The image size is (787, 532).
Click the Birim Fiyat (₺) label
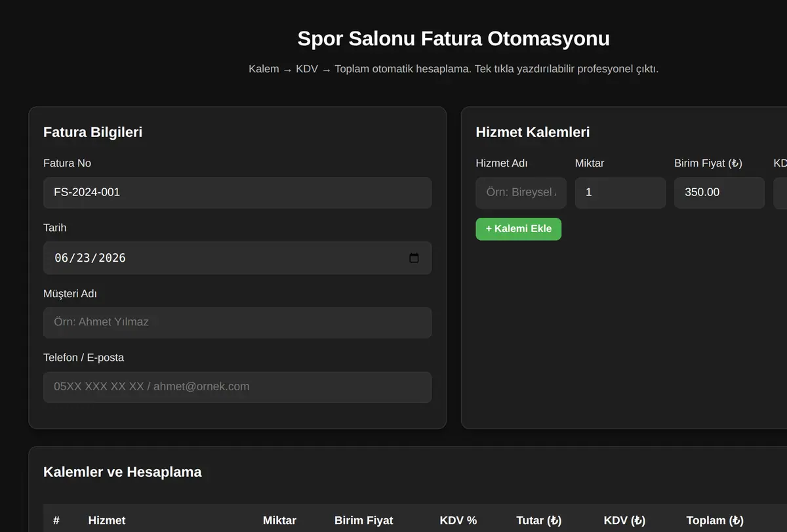(708, 163)
